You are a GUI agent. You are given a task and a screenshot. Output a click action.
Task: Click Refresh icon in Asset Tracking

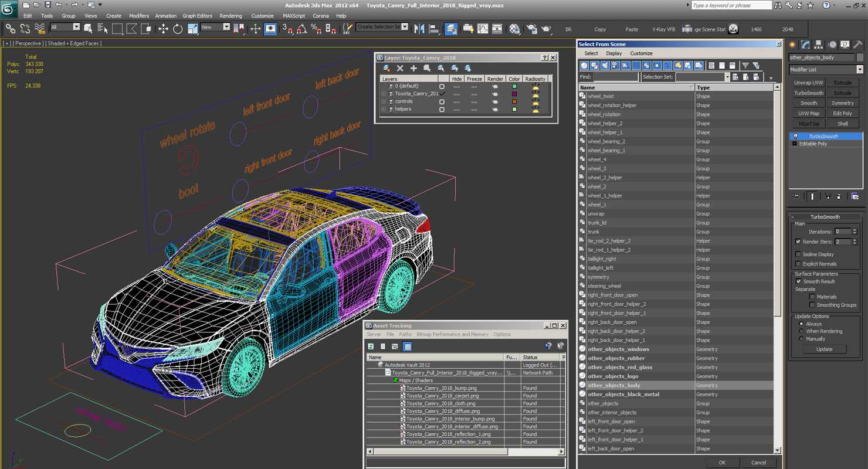[371, 346]
